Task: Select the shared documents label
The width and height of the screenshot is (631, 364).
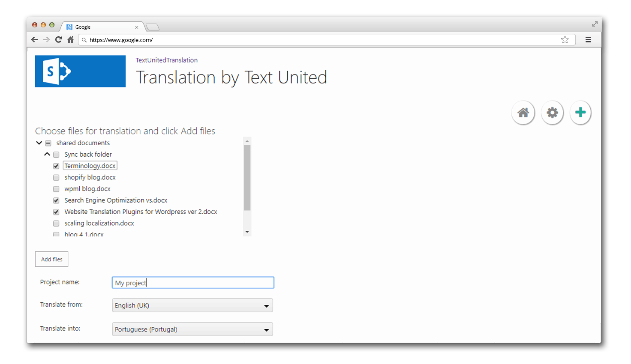Action: [83, 143]
